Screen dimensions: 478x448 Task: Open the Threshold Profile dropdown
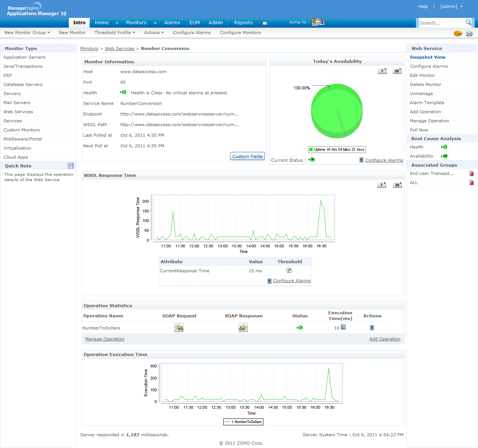click(x=115, y=33)
